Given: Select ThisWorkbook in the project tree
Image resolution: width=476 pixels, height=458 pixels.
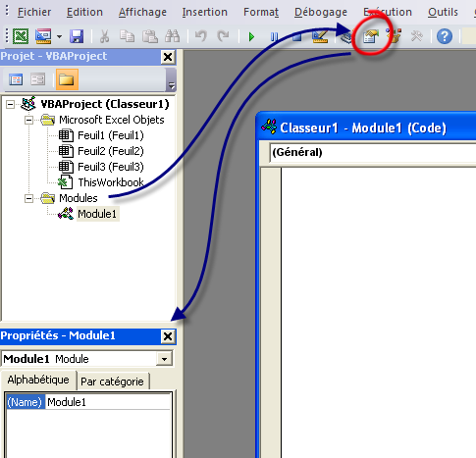Looking at the screenshot, I should [x=111, y=182].
